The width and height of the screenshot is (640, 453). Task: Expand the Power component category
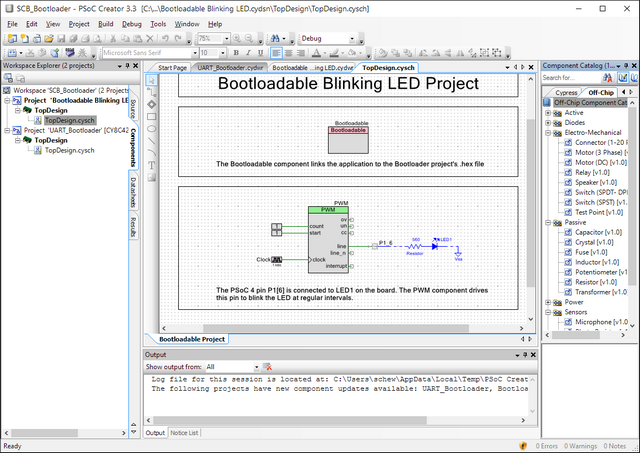tap(548, 302)
